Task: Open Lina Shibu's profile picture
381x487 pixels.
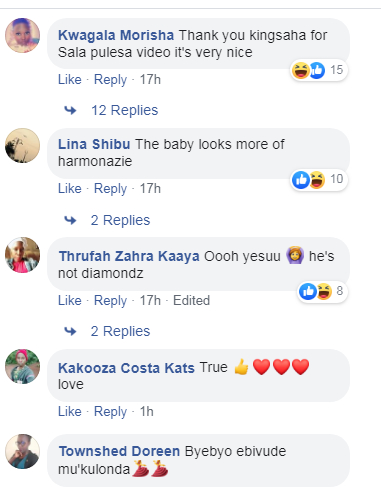Action: pyautogui.click(x=22, y=145)
